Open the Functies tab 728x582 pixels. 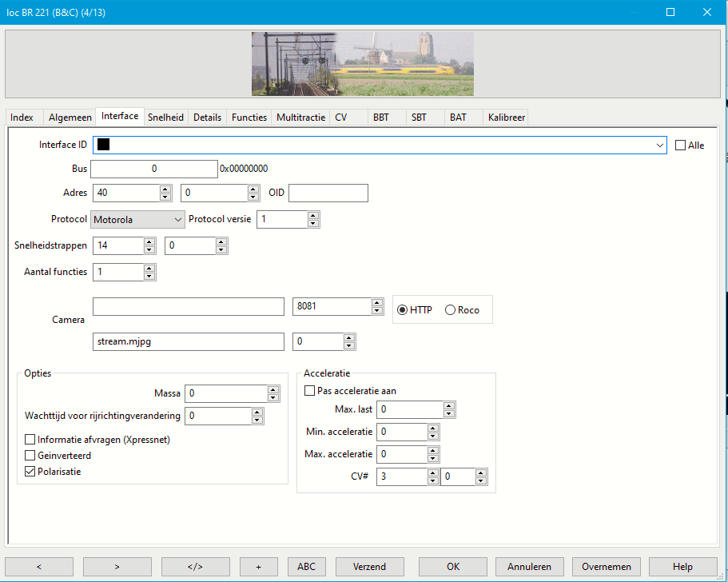(249, 118)
